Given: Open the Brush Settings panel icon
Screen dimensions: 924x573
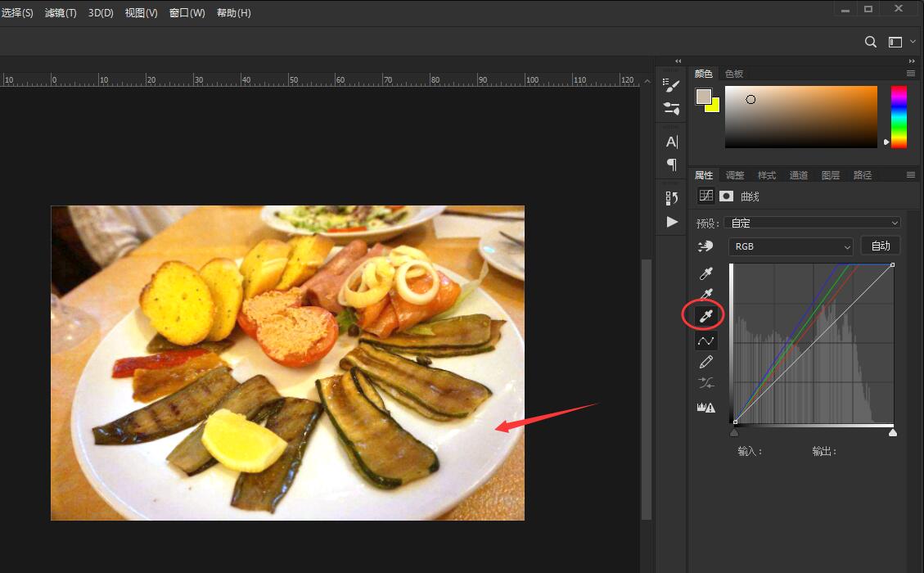Looking at the screenshot, I should 672,84.
